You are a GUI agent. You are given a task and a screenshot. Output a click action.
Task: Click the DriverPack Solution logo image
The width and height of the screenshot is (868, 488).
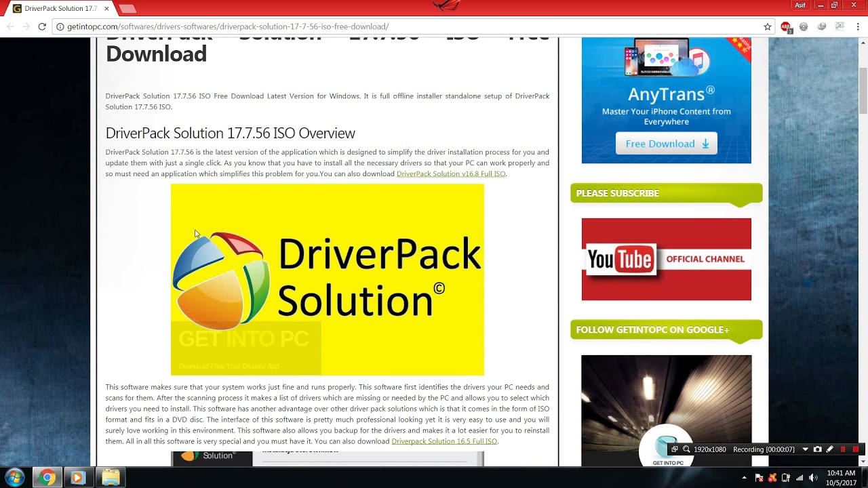[328, 279]
